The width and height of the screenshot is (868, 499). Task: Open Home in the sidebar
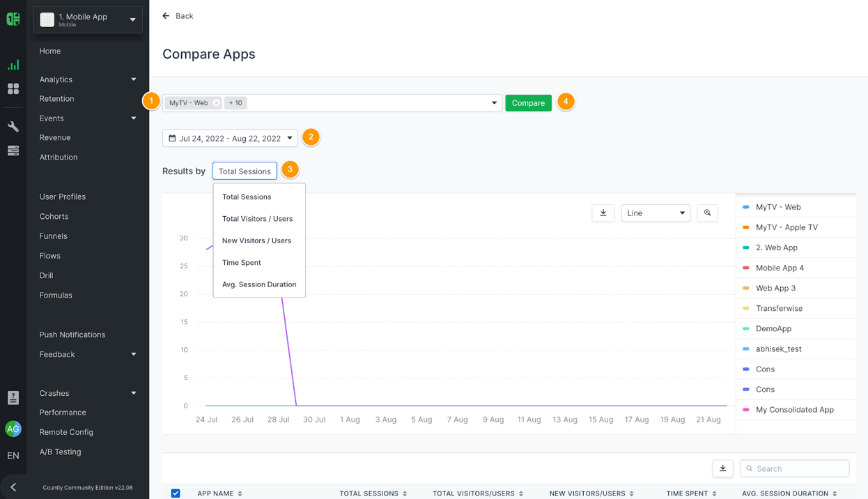coord(50,51)
